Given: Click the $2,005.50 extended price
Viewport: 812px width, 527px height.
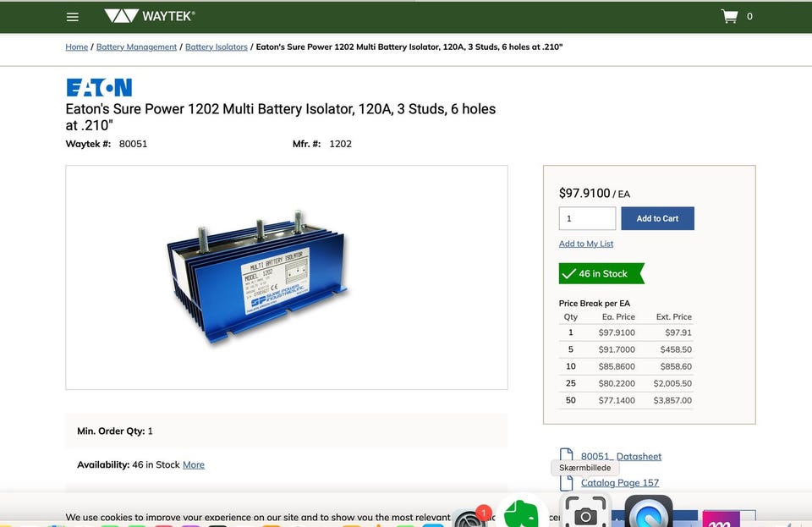Looking at the screenshot, I should [672, 383].
